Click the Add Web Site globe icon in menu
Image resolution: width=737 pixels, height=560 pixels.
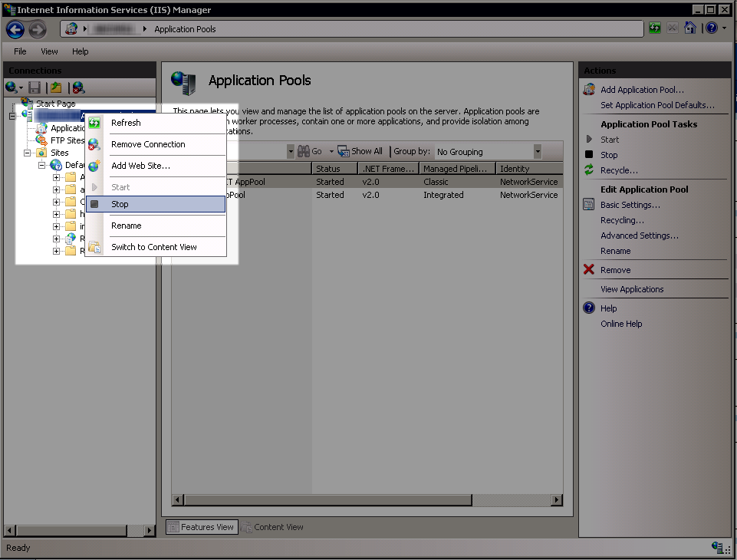pyautogui.click(x=94, y=166)
